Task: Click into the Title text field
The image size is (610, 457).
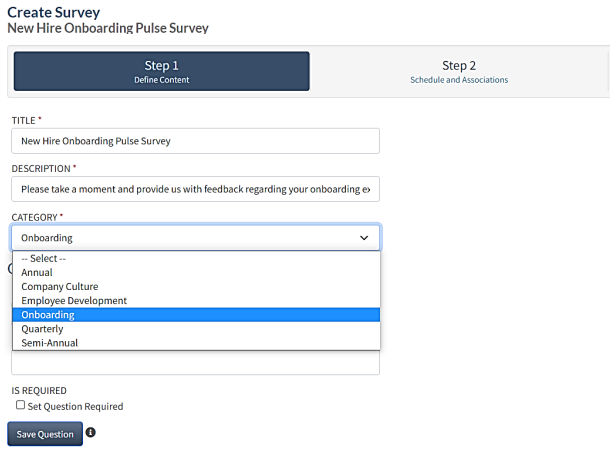Action: [x=195, y=141]
